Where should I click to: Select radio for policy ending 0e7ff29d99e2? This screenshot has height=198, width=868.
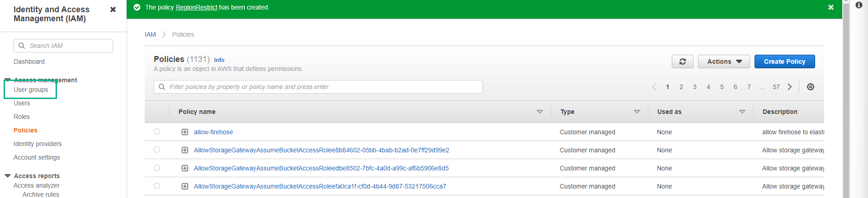[157, 150]
